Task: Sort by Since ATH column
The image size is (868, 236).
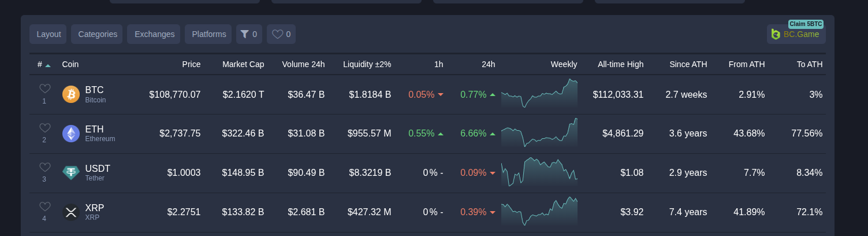Action: click(688, 64)
